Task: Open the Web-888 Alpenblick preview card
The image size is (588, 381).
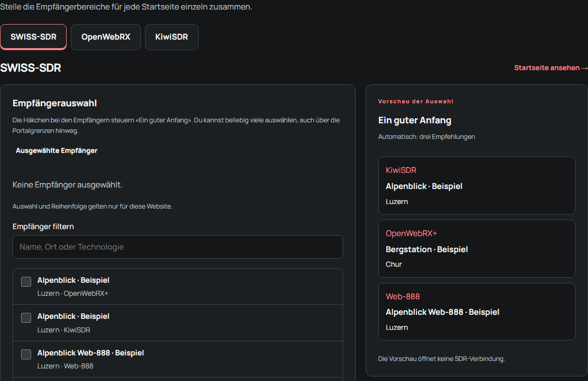Action: 477,312
